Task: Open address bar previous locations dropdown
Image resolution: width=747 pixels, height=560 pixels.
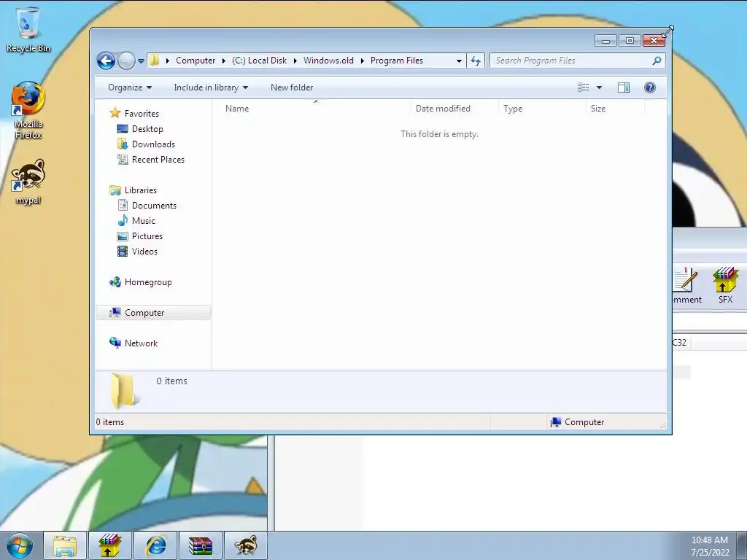Action: click(x=459, y=61)
